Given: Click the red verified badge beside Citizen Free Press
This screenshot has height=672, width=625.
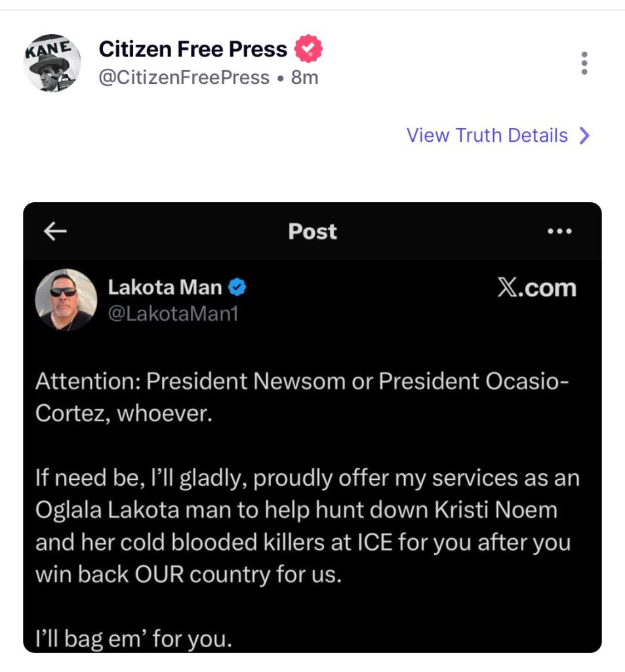Looking at the screenshot, I should point(308,49).
